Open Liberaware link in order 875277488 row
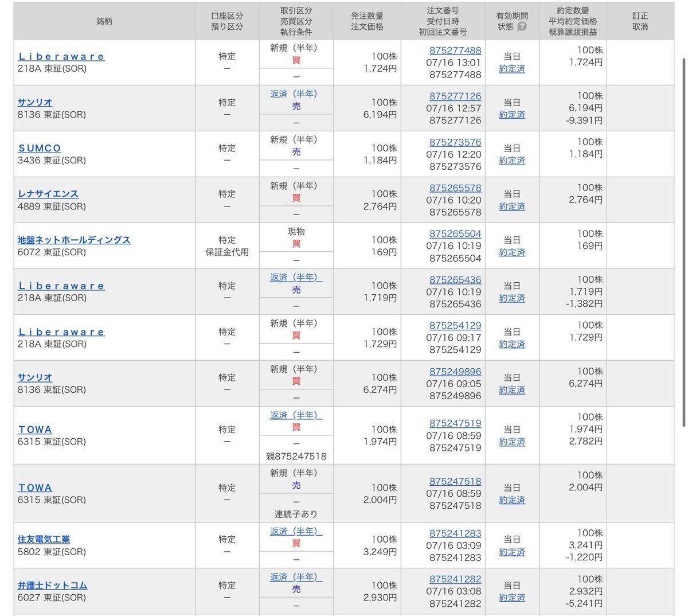 [61, 56]
